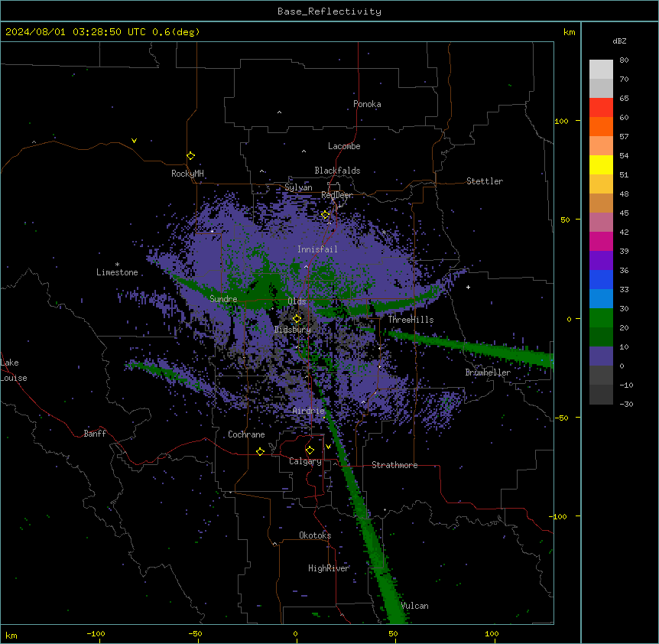Click the Sylvan label

298,187
